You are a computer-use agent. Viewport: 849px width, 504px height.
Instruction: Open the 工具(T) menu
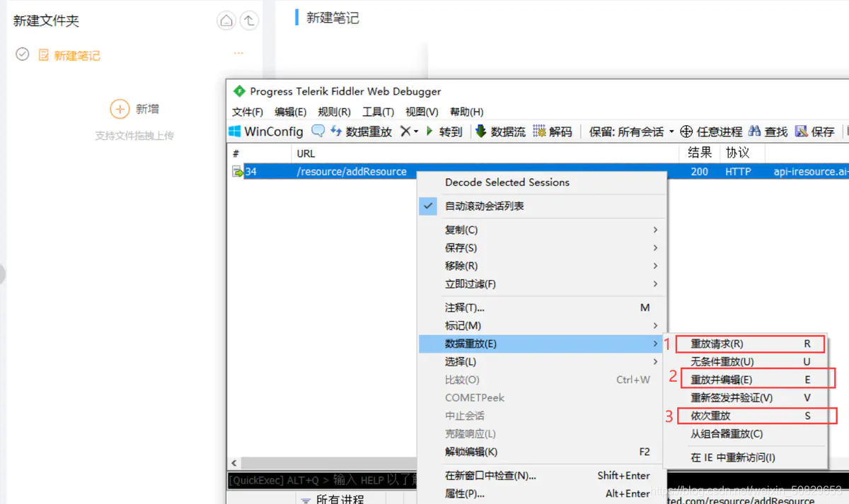(x=378, y=112)
